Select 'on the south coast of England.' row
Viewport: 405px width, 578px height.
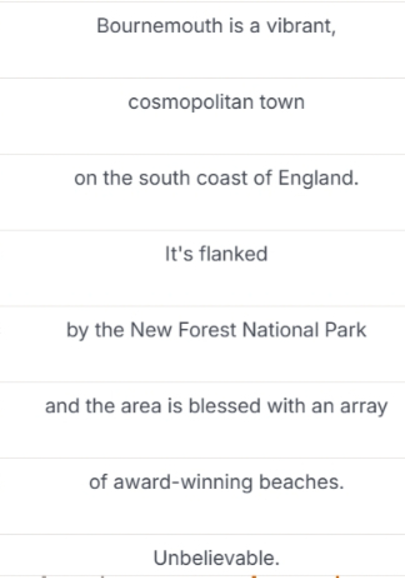202,192
